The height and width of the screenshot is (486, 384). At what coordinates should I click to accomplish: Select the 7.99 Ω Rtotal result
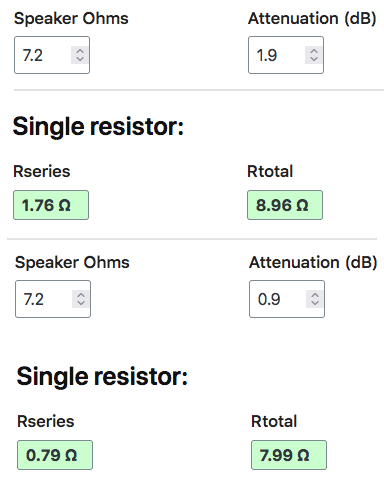[x=289, y=455]
